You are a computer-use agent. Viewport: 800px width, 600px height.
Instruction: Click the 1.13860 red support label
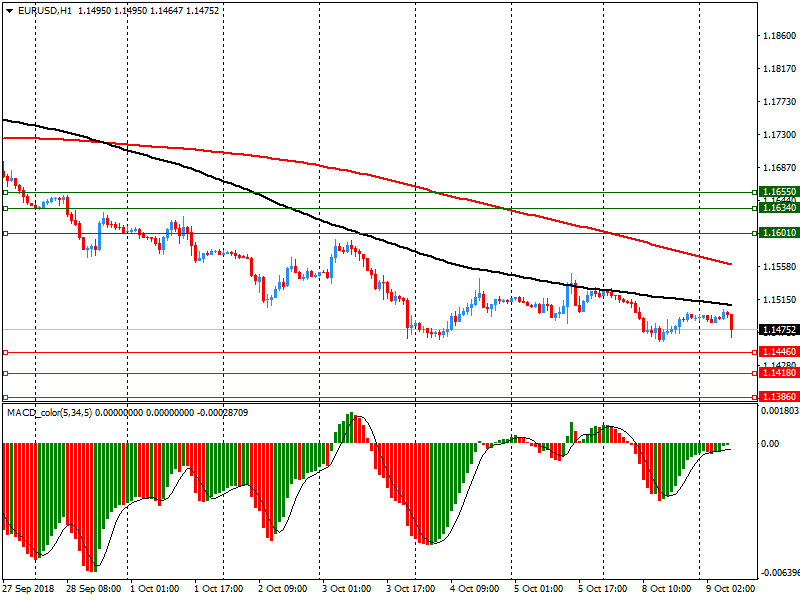(778, 397)
